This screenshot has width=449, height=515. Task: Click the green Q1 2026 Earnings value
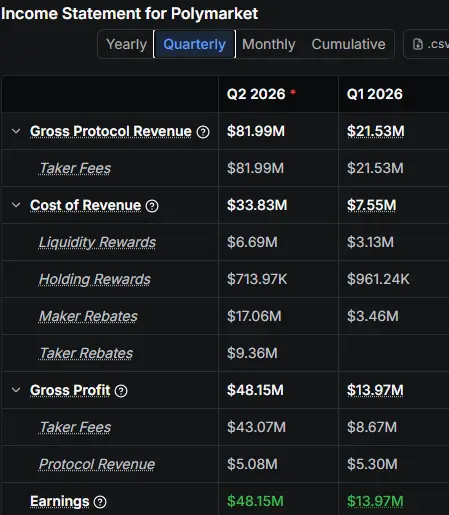click(375, 501)
